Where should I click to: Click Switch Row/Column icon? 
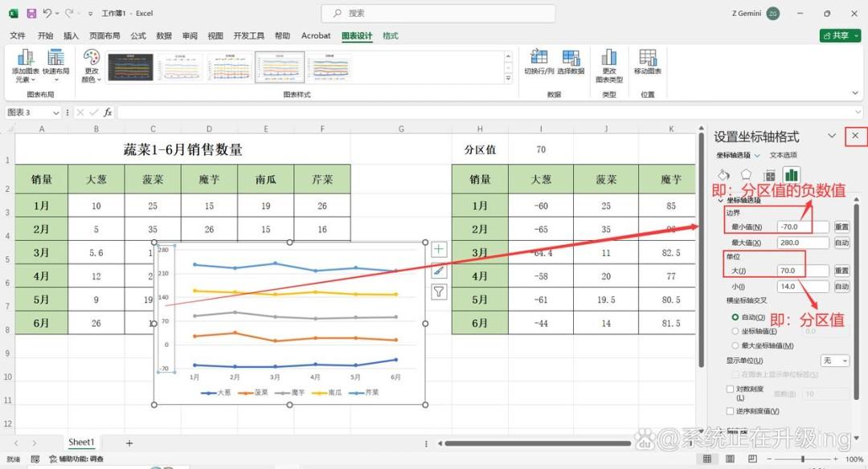click(538, 57)
